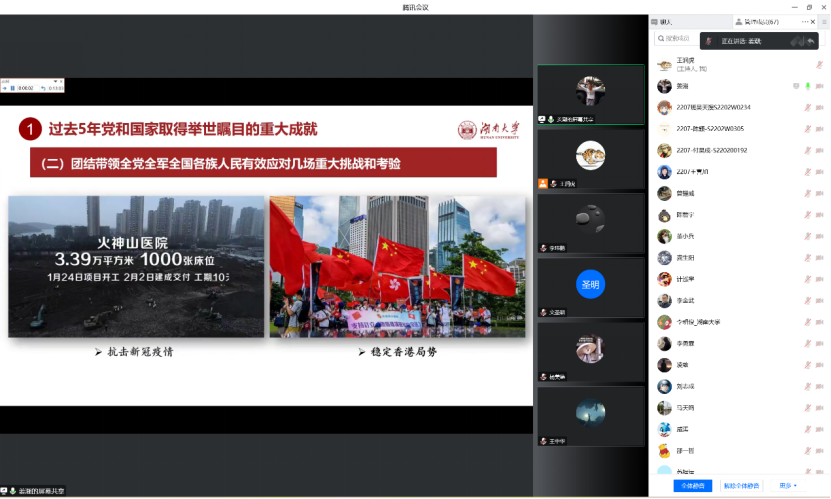The width and height of the screenshot is (831, 499).
Task: Click the reply arrow icon in the speaking tooltip
Action: 810,41
